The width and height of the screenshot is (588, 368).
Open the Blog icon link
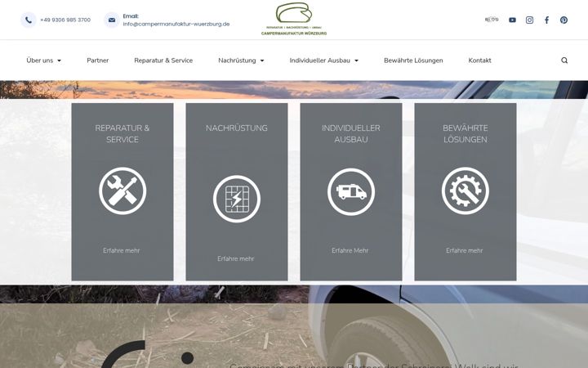pyautogui.click(x=492, y=20)
